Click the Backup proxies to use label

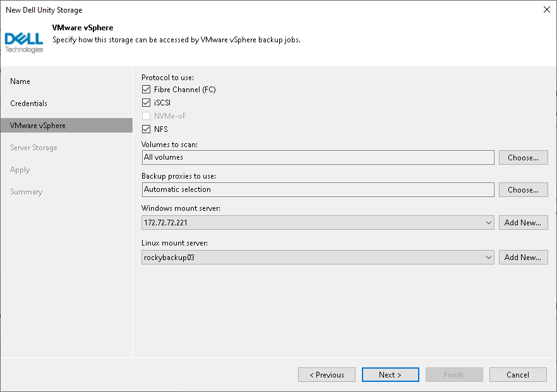179,176
